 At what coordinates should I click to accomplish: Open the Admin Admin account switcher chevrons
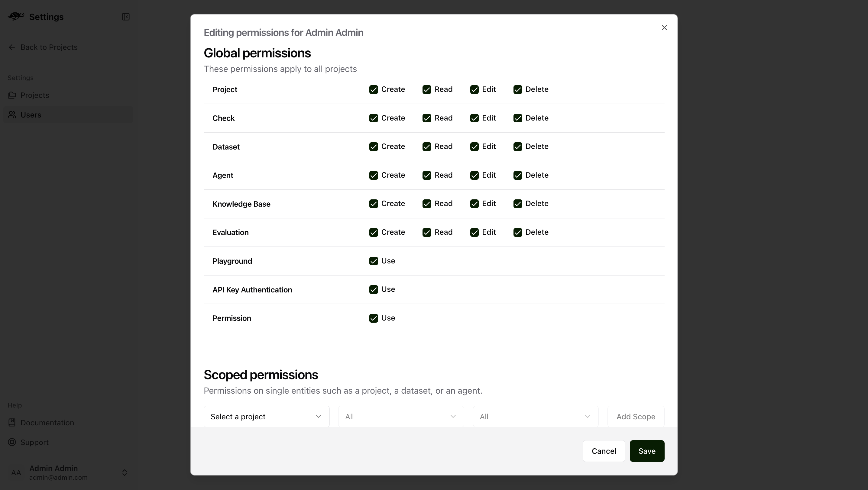click(x=124, y=472)
